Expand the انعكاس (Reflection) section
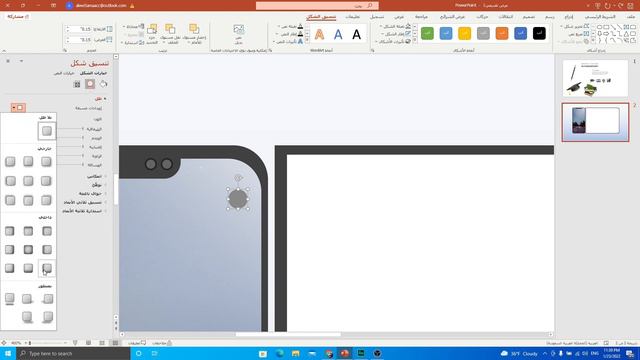Image resolution: width=640 pixels, height=360 pixels. click(x=96, y=176)
